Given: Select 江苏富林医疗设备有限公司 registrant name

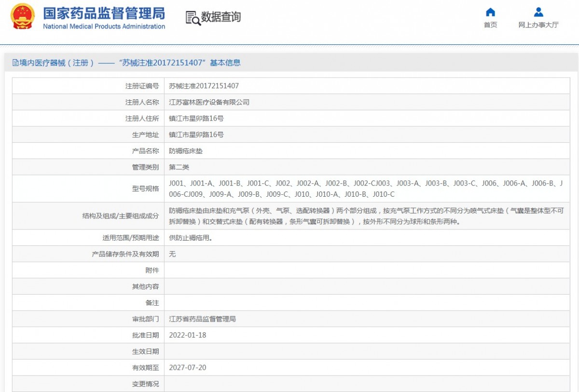Looking at the screenshot, I should [x=209, y=102].
